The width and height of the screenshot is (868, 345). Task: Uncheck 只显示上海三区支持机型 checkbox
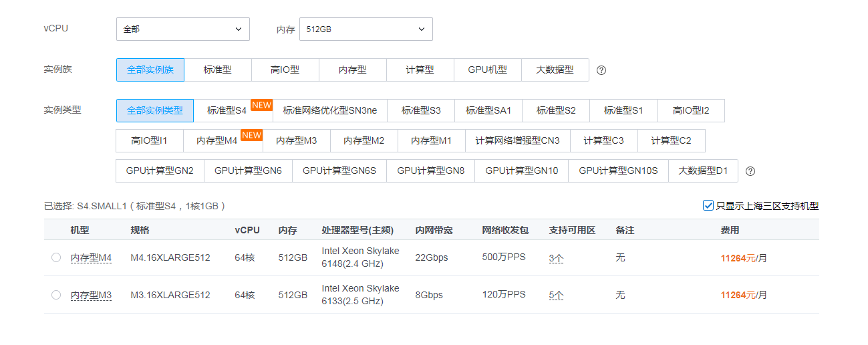pos(708,206)
